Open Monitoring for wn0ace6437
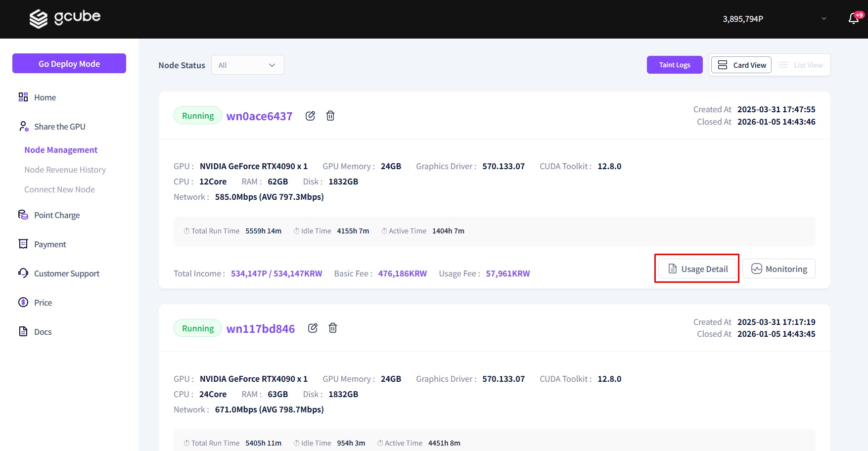Screen dimensions: 868x451 point(778,269)
